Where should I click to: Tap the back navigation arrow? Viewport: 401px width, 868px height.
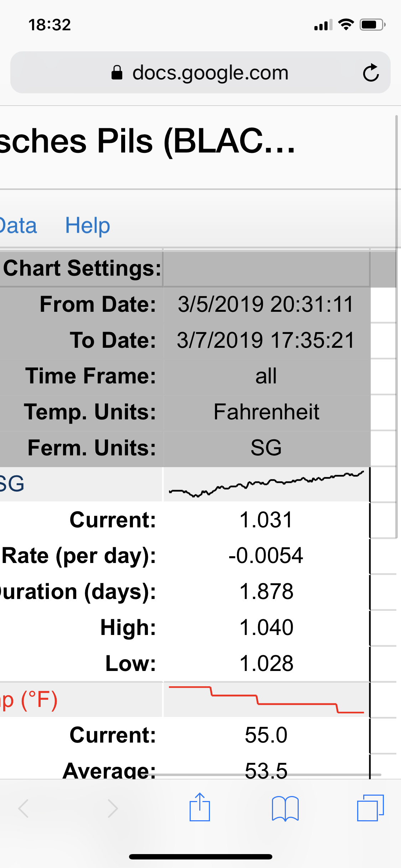click(x=24, y=808)
